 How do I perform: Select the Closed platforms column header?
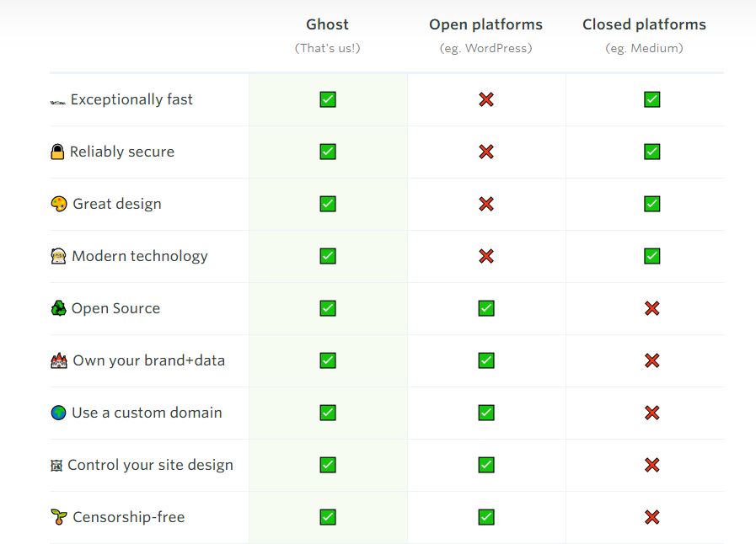644,24
